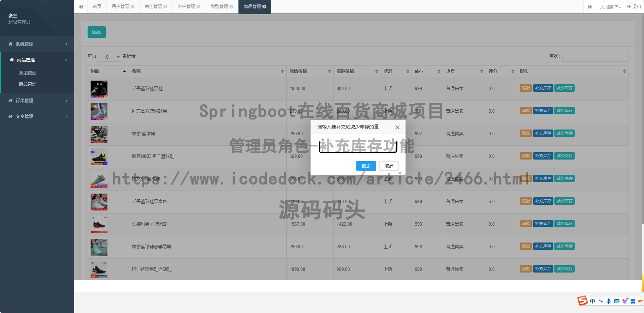644x313 pixels.
Task: Click the user name 张三 in sidebar
Action: pyautogui.click(x=13, y=16)
